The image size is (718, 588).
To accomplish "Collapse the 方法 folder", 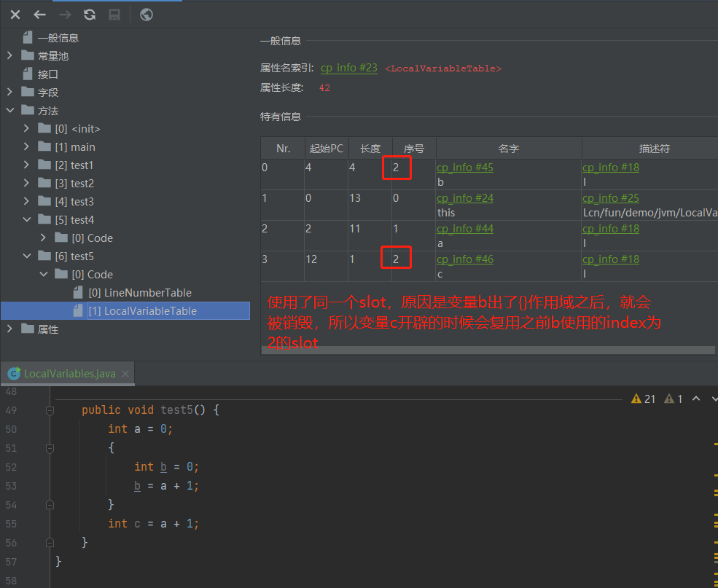I will point(9,110).
